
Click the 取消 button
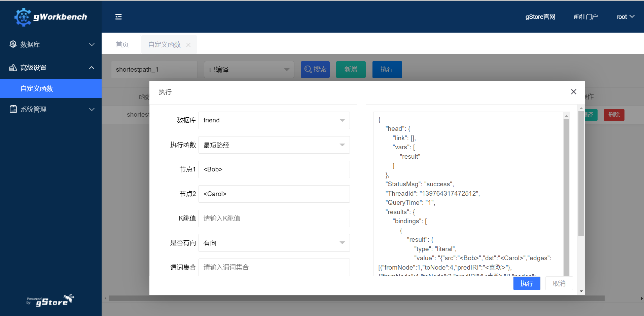coord(559,283)
